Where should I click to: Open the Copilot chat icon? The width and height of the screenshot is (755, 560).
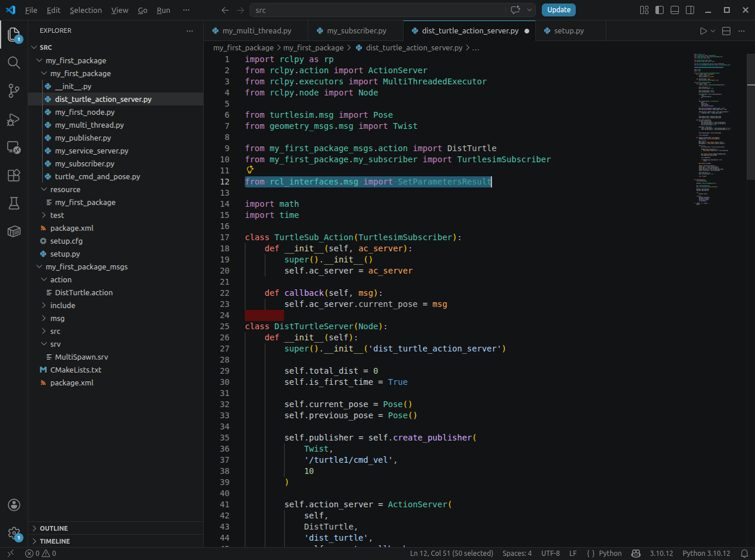point(515,10)
